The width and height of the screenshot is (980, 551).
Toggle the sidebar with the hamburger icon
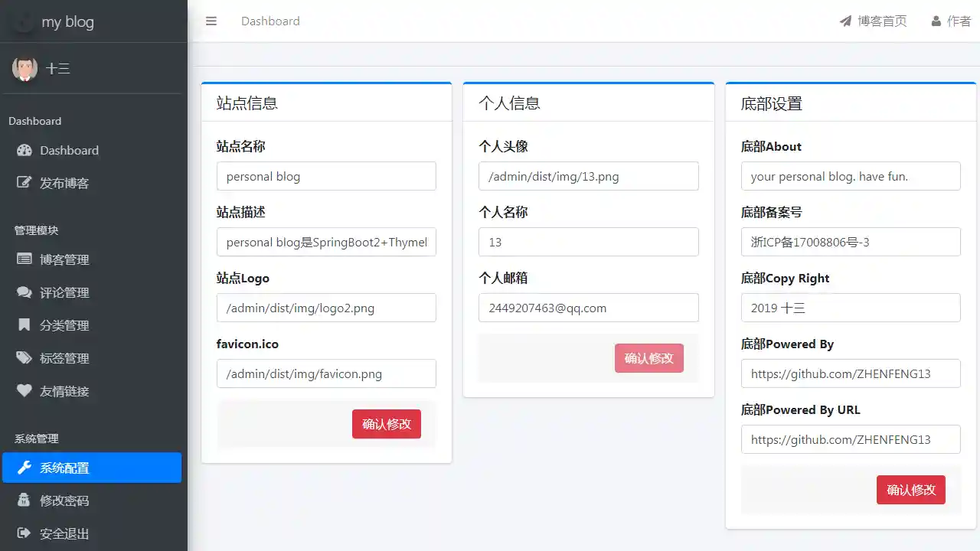[211, 21]
